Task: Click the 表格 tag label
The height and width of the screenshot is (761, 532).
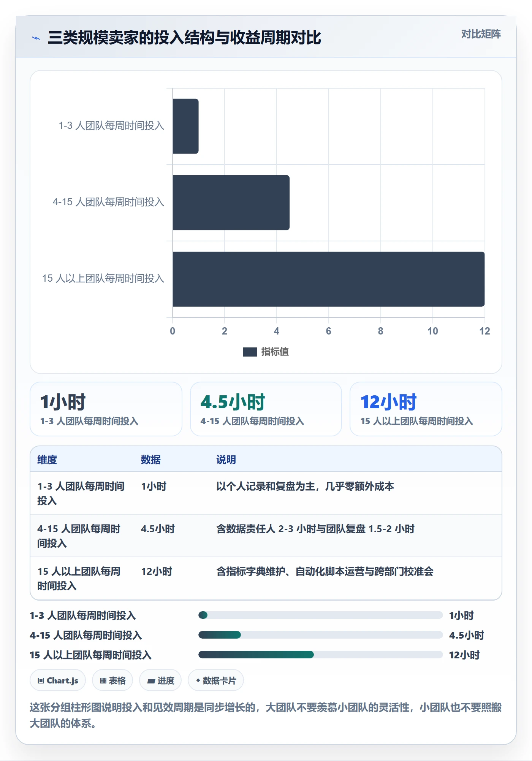Action: (117, 680)
